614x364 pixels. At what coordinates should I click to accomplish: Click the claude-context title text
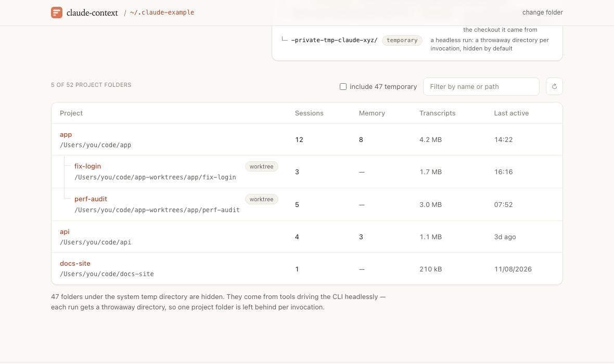(92, 12)
